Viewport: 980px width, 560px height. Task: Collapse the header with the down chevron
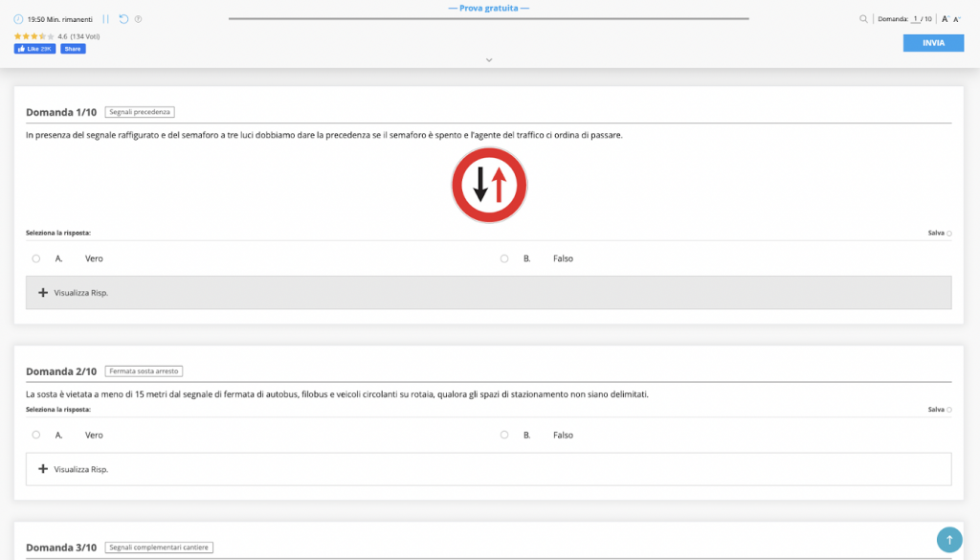(x=489, y=59)
